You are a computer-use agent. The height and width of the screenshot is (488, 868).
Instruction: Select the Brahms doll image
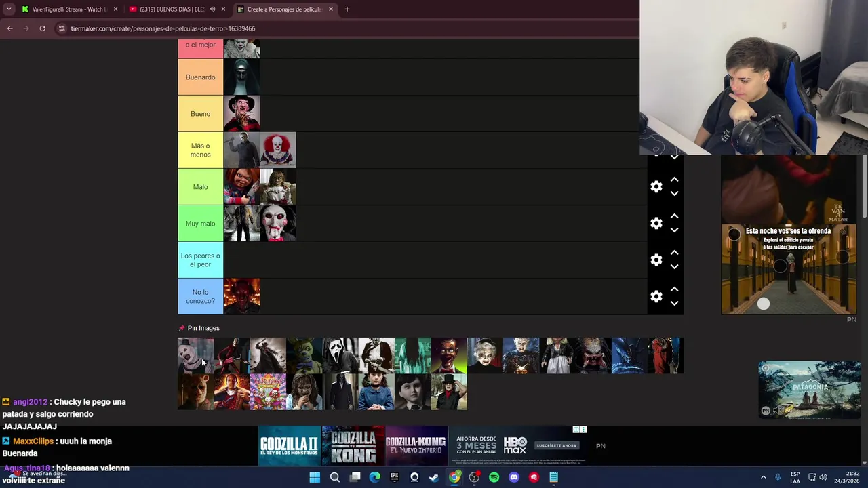(412, 392)
